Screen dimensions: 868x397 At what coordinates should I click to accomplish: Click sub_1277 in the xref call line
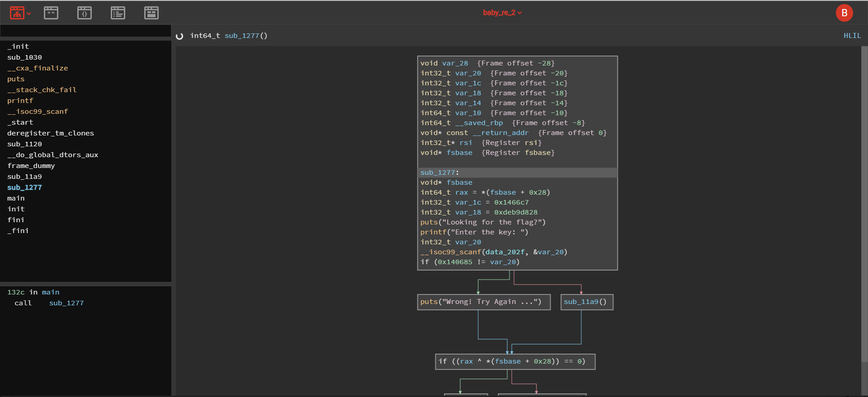(x=66, y=303)
